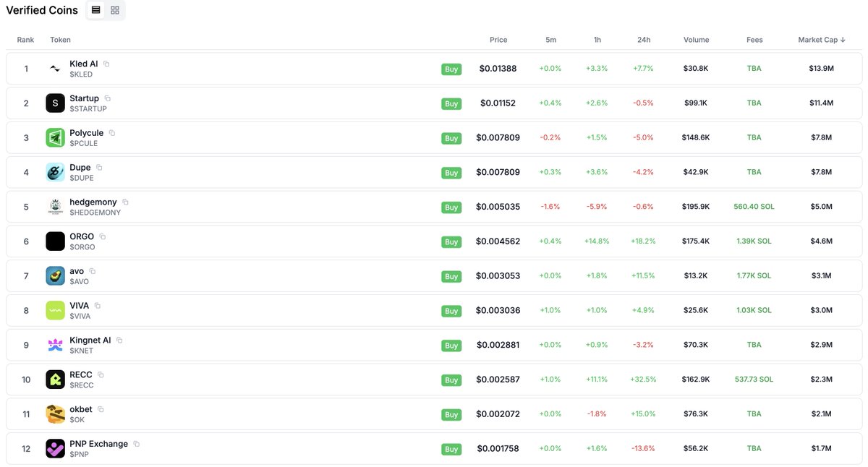Buy the RECC token
This screenshot has height=467, width=868.
(x=451, y=380)
